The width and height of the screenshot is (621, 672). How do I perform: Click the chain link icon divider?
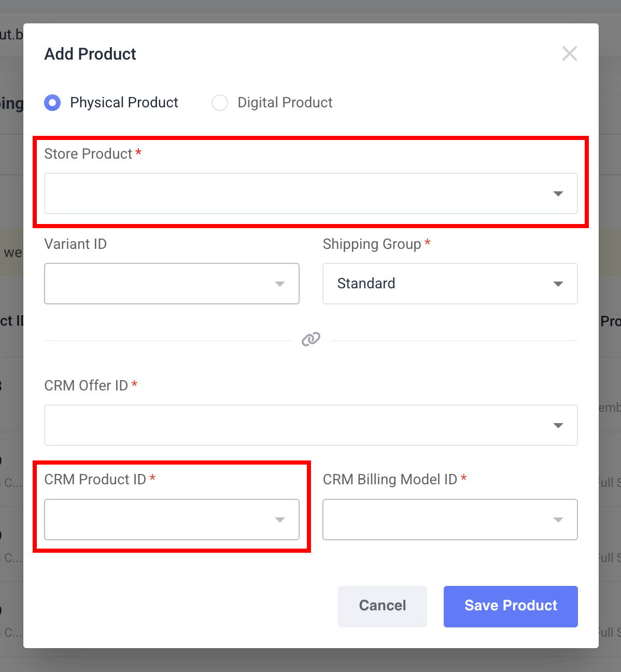tap(311, 339)
